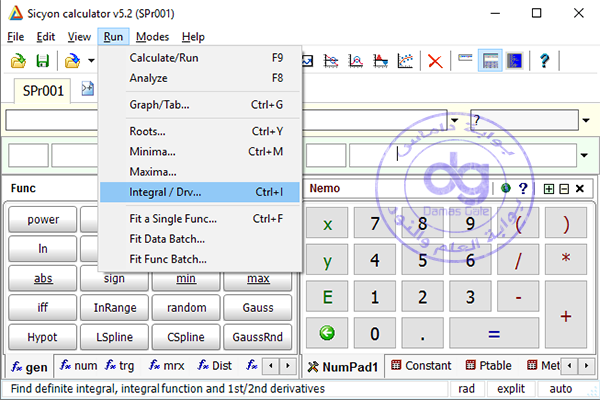The height and width of the screenshot is (400, 600).
Task: Select Graph/Tab... menu entry
Action: point(200,104)
